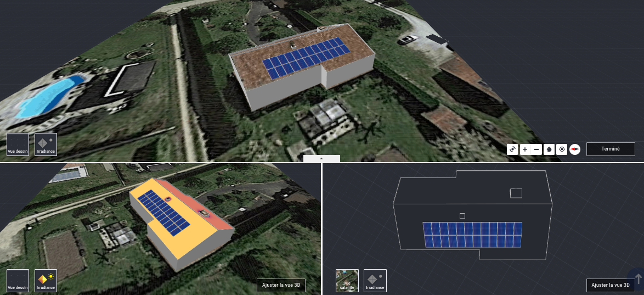Zoom out with the minus button

click(537, 149)
